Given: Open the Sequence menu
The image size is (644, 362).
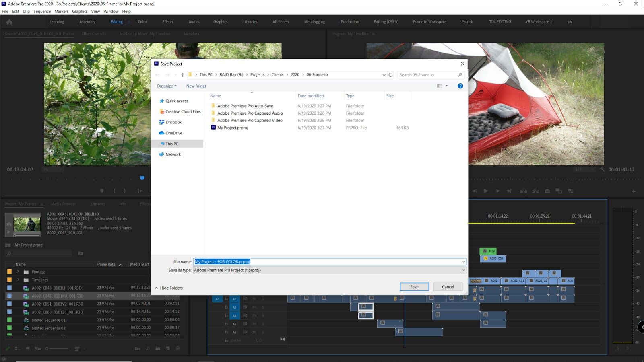Looking at the screenshot, I should click(42, 11).
